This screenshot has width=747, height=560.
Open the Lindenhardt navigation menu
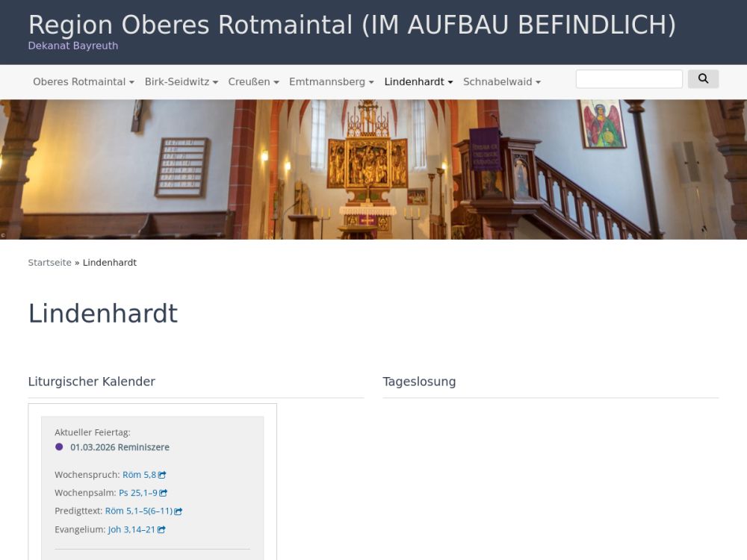[x=418, y=82]
